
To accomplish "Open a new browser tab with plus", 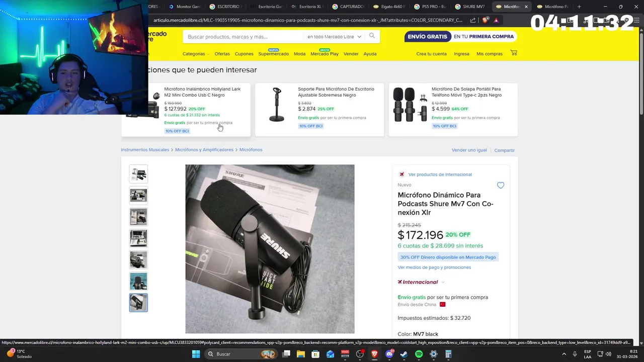I will pyautogui.click(x=579, y=7).
